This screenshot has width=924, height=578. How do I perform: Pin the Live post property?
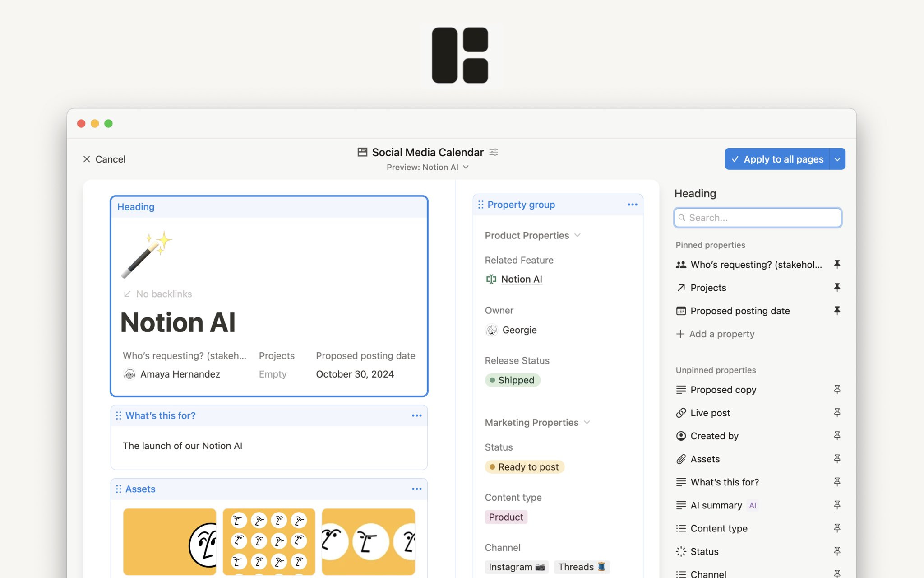[837, 413]
